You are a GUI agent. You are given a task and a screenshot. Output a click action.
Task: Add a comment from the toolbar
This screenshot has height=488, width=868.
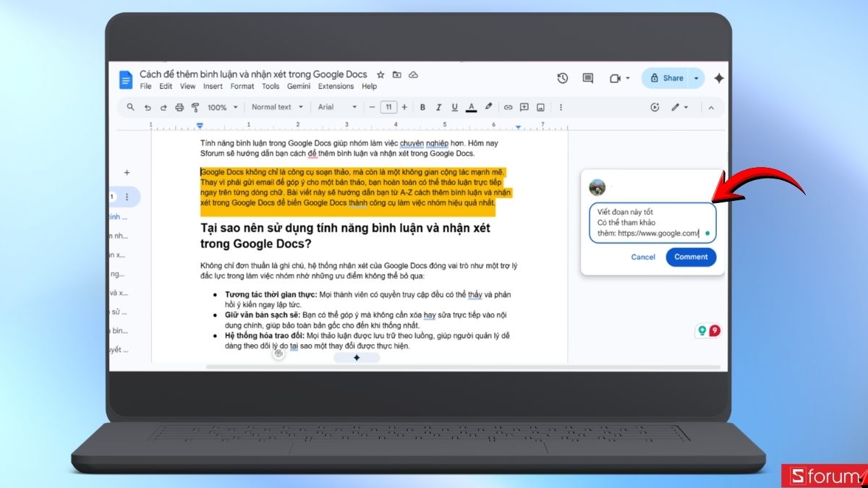tap(524, 107)
